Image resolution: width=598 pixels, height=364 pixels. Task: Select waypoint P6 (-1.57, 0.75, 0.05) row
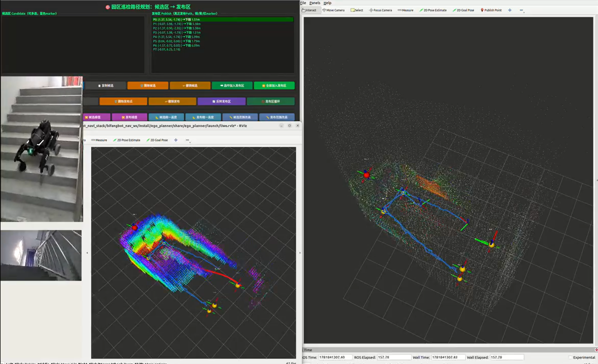tap(223, 45)
